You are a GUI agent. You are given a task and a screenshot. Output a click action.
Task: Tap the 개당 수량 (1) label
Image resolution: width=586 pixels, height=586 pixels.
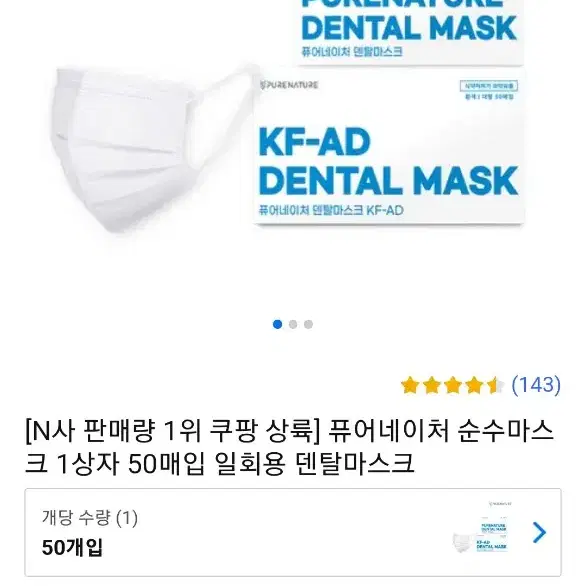90,518
